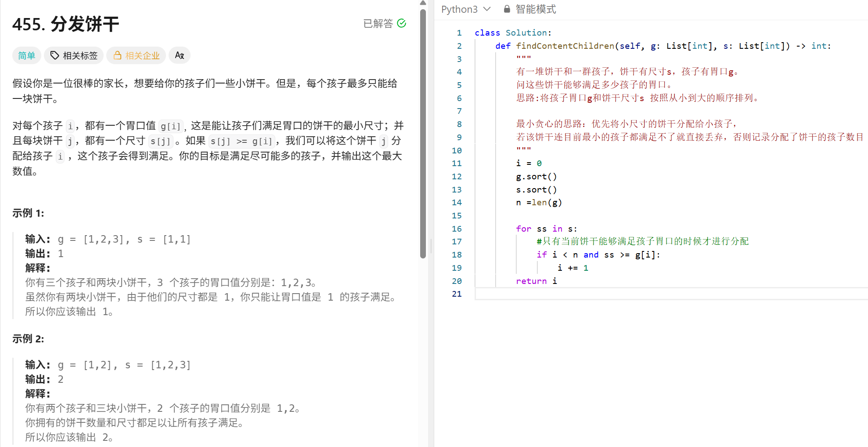Click the problem title 455. 分发饼干
The height and width of the screenshot is (447, 868).
click(65, 25)
